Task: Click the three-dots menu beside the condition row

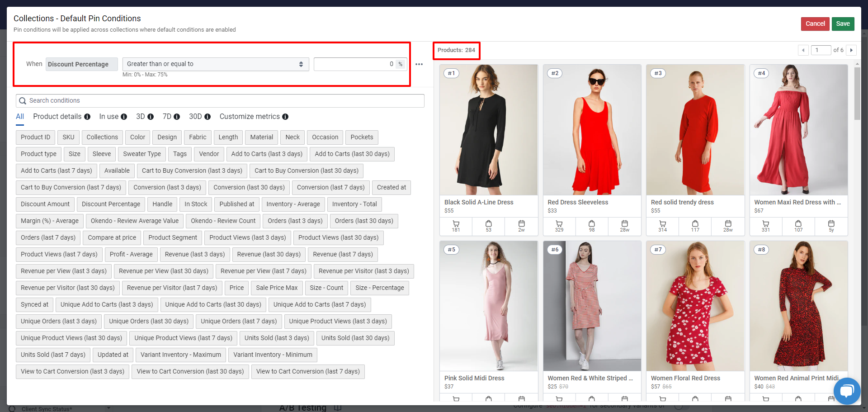Action: click(419, 64)
